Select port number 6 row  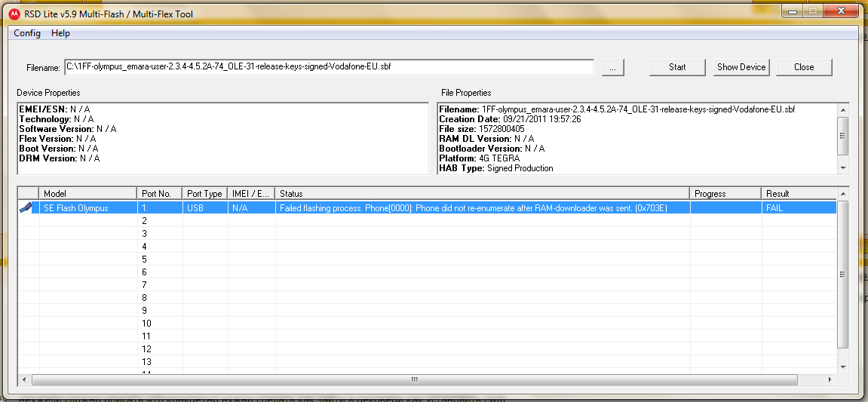[x=427, y=272]
